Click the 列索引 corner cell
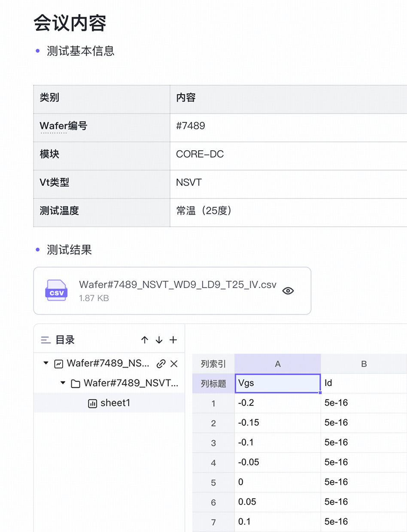 [213, 364]
